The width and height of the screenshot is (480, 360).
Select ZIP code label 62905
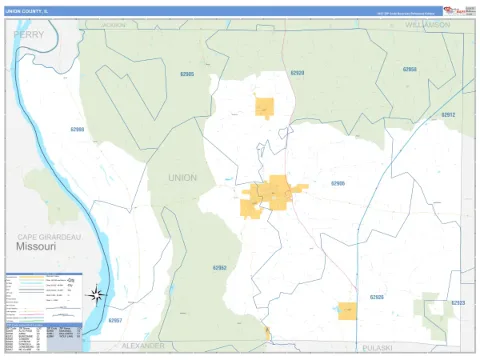point(187,74)
